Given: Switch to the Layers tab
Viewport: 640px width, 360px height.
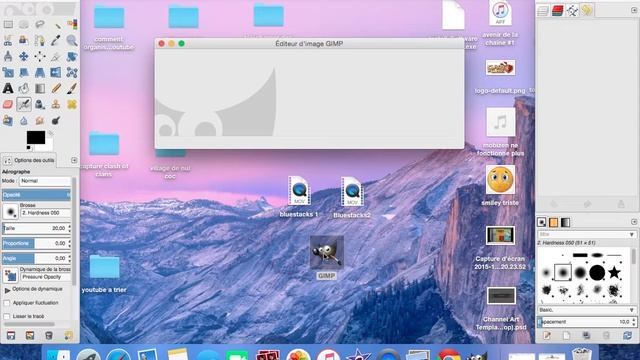Looking at the screenshot, I should coord(542,11).
